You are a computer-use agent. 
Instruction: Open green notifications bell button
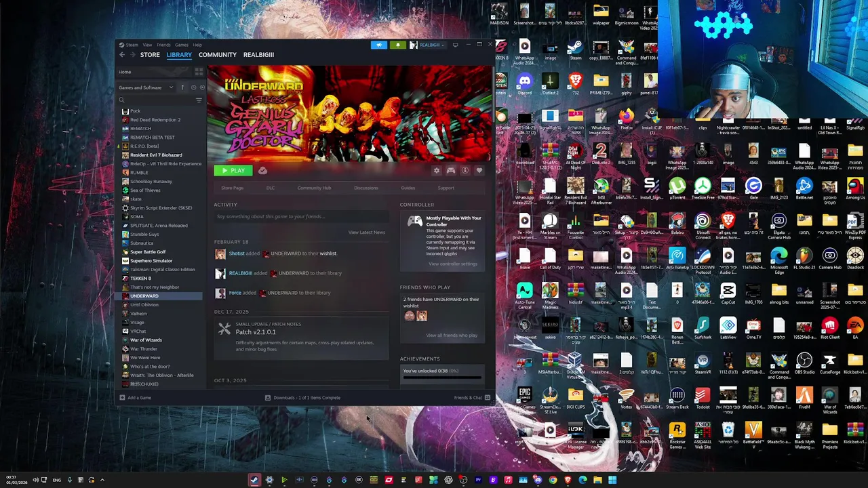397,45
